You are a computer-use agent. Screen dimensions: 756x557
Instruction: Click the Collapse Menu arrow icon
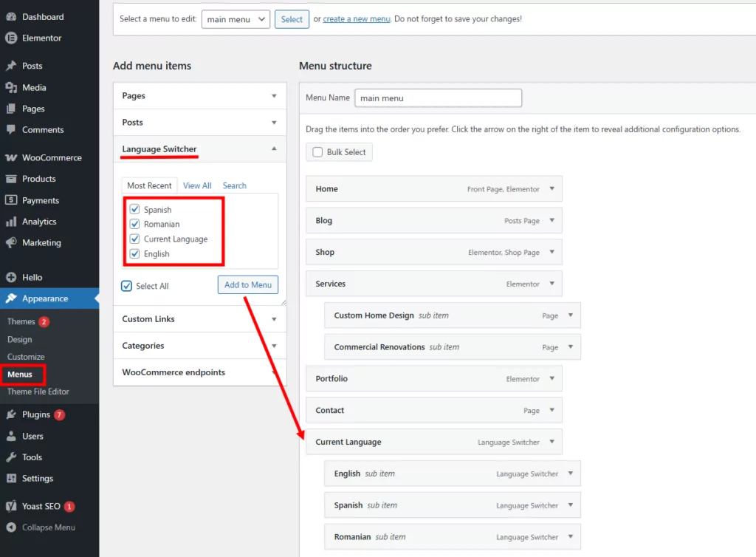tap(11, 527)
